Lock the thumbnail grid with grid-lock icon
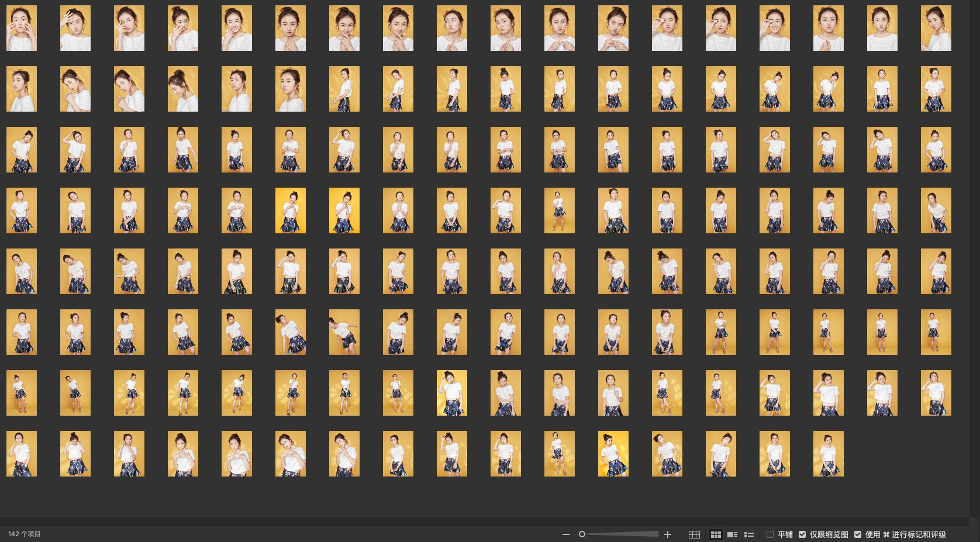 coord(694,534)
